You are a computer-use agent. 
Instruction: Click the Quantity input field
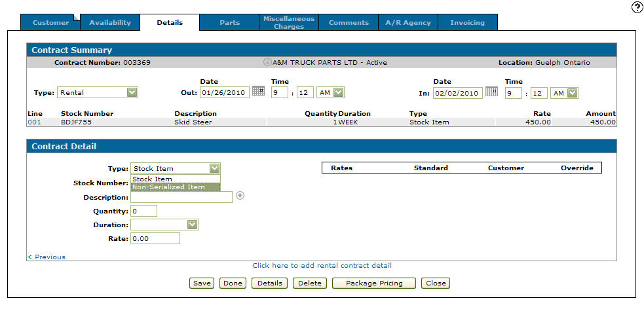coord(143,211)
